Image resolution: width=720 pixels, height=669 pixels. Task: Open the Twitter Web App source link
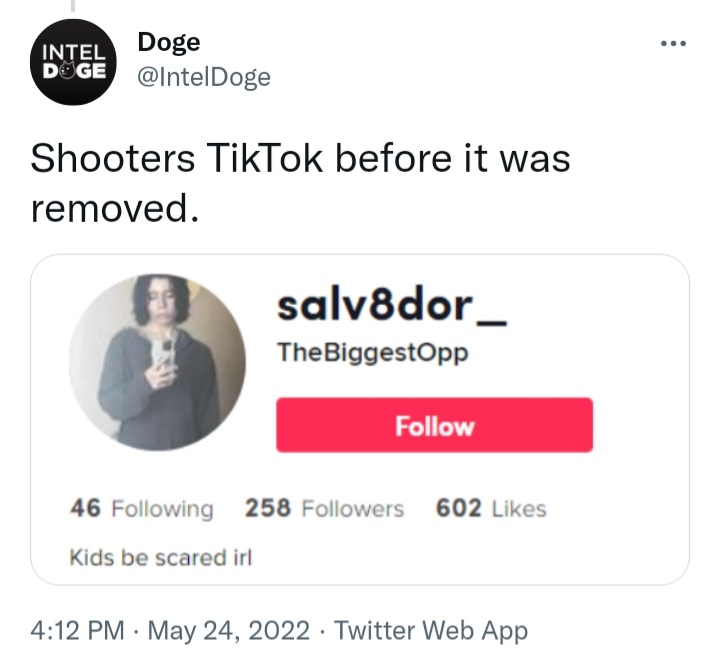(431, 630)
